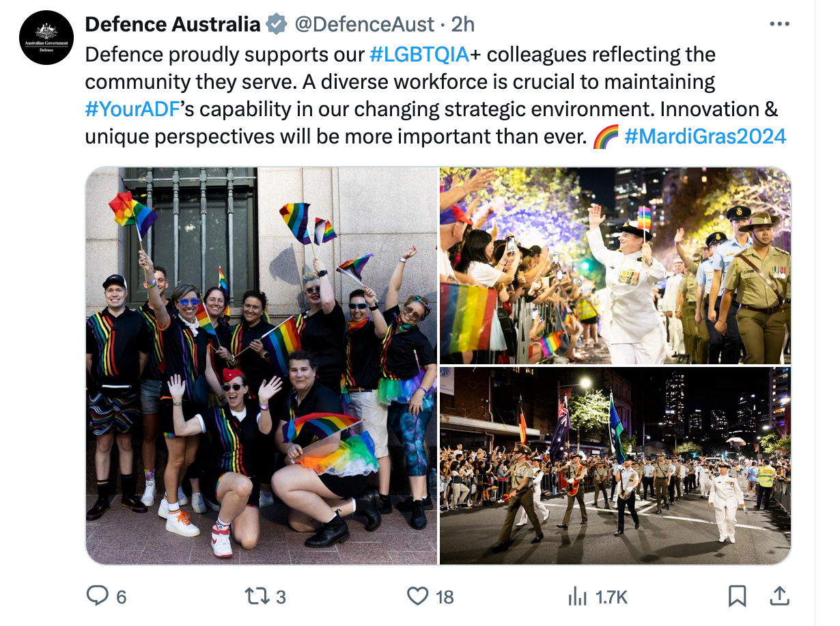Open the @DefenceAust handle
Viewport: 840px width, 626px height.
(364, 25)
